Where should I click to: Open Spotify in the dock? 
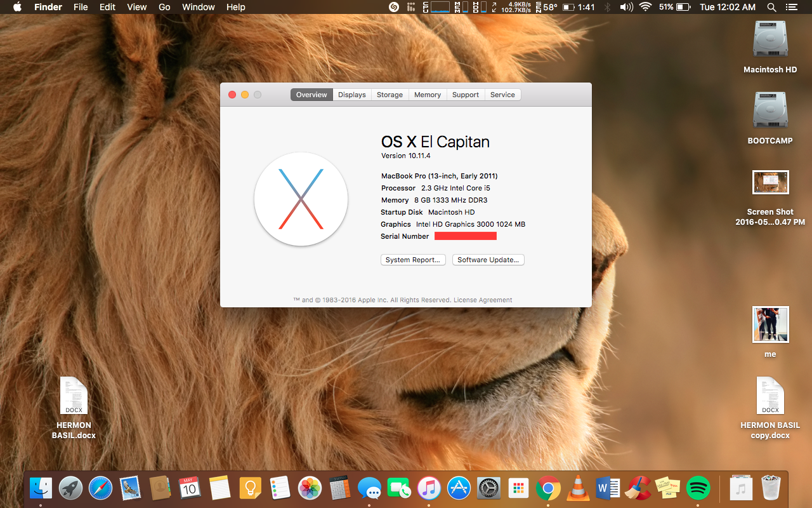(x=698, y=488)
